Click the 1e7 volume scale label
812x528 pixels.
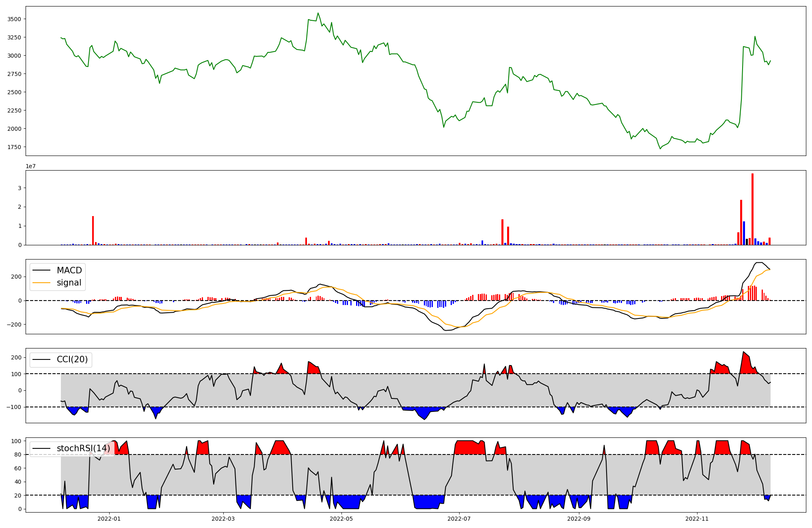click(30, 167)
